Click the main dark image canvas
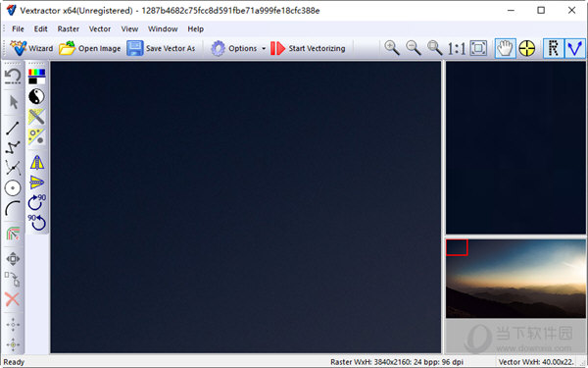This screenshot has width=588, height=368. 246,207
